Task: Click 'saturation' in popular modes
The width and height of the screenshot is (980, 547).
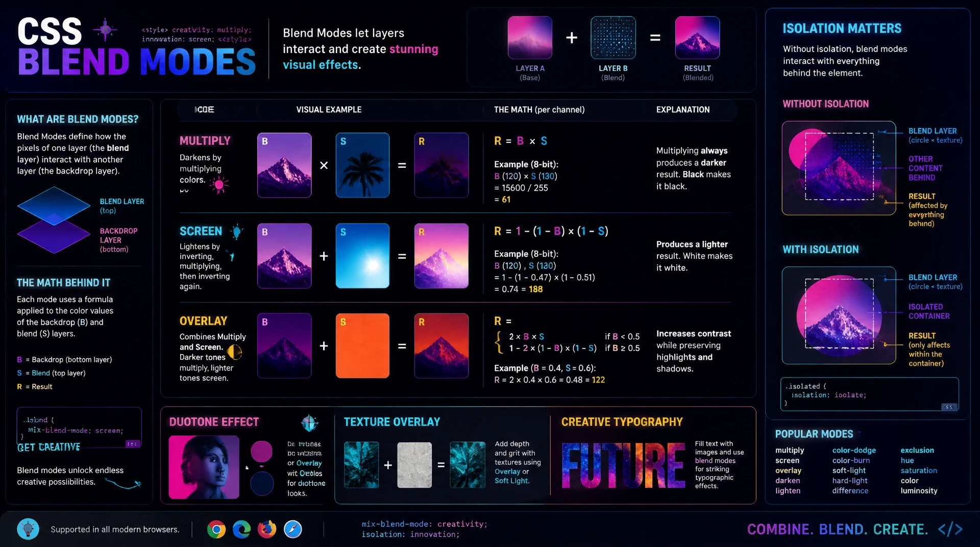Action: pos(919,470)
